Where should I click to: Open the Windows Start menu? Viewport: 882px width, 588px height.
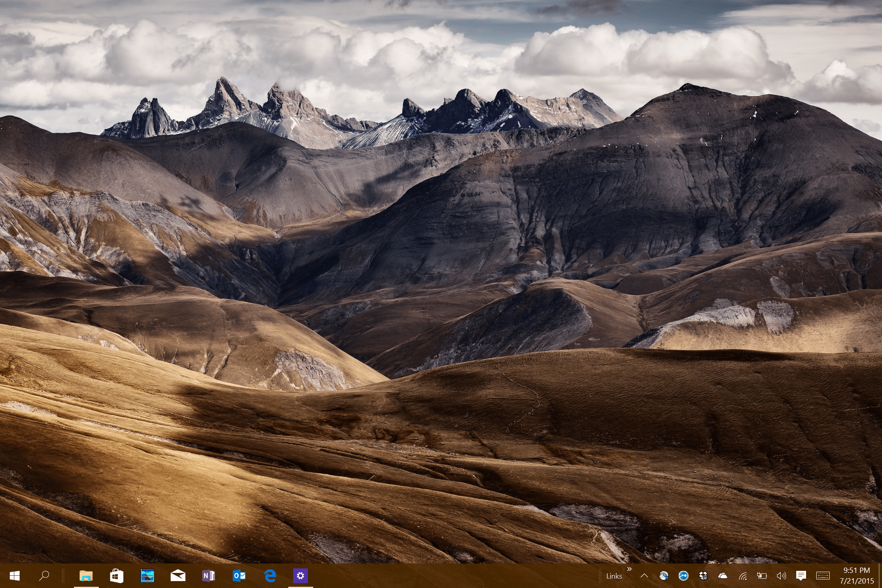(15, 576)
